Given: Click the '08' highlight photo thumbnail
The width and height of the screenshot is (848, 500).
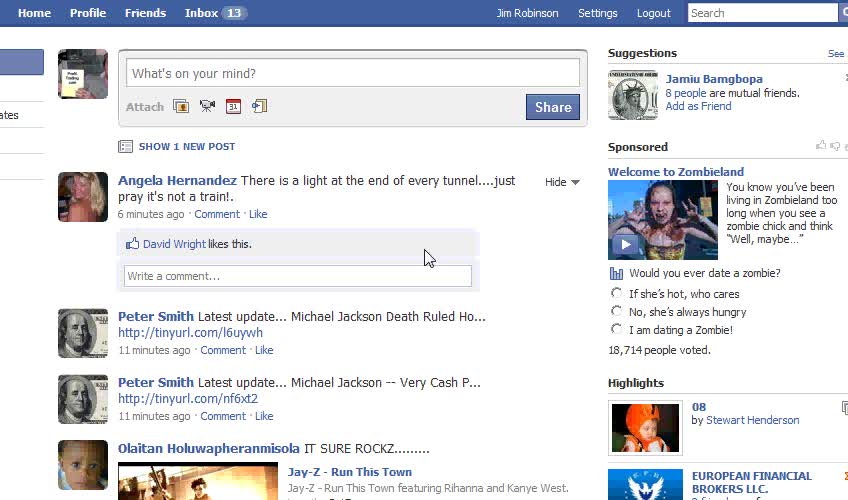Looking at the screenshot, I should pyautogui.click(x=645, y=428).
